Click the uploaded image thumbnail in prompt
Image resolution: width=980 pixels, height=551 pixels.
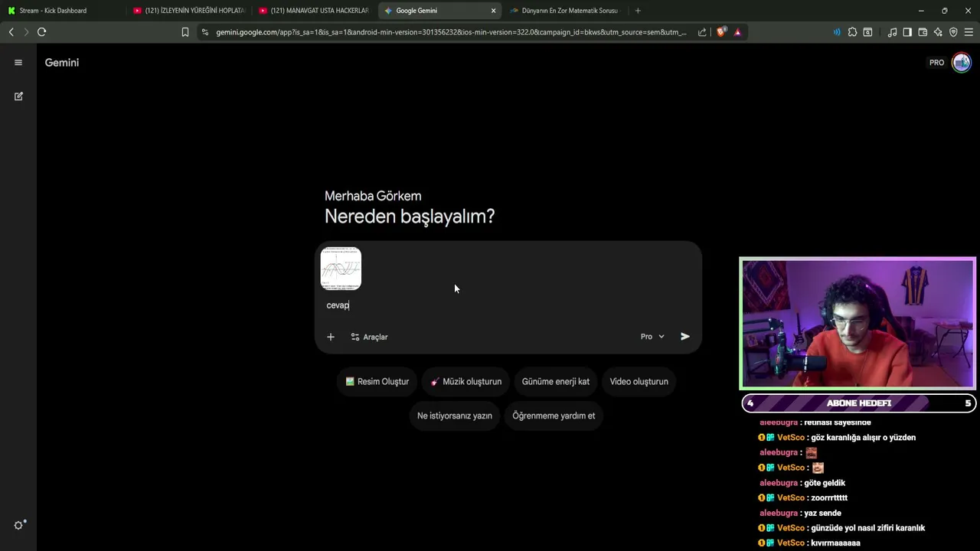pyautogui.click(x=341, y=269)
